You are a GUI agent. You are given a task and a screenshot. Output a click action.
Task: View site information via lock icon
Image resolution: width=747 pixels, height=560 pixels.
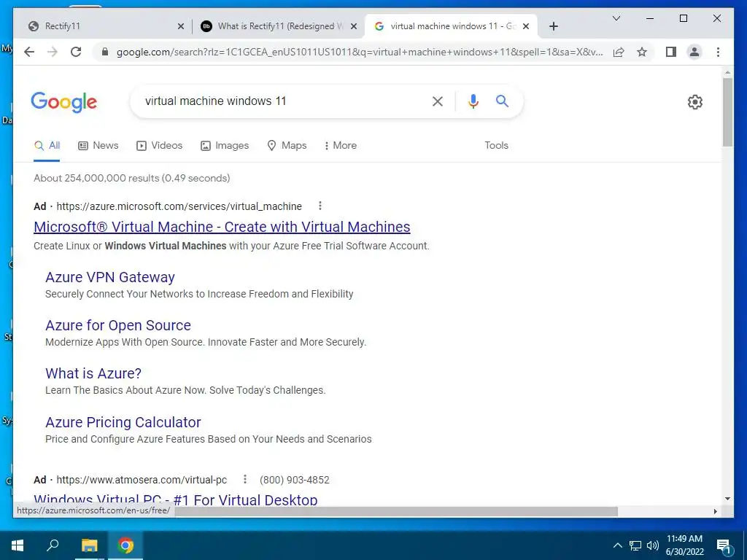(x=105, y=52)
